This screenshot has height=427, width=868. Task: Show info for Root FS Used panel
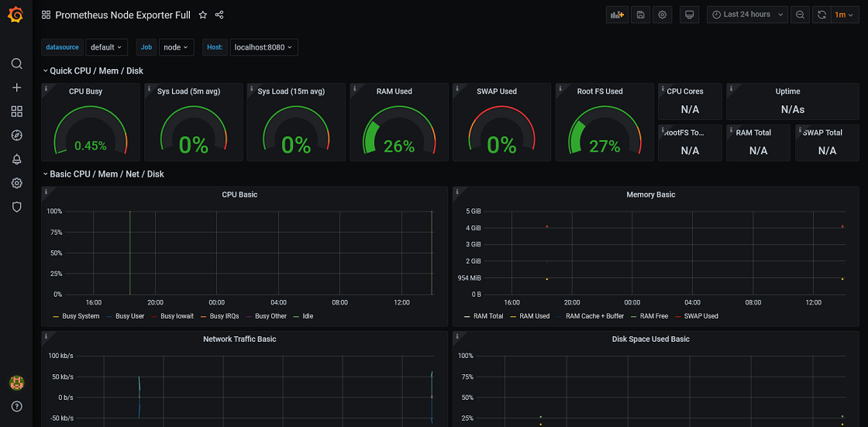560,88
